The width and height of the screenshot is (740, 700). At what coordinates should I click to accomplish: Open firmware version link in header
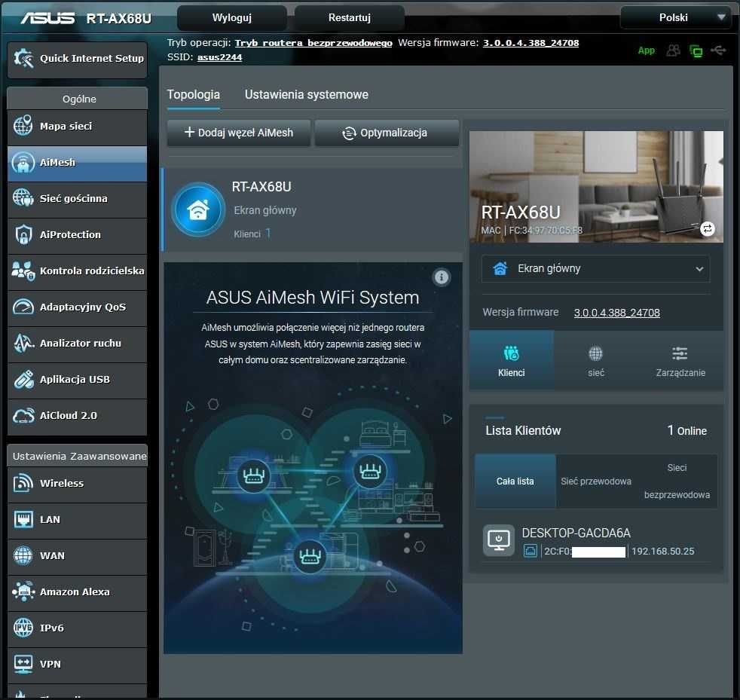click(x=531, y=43)
